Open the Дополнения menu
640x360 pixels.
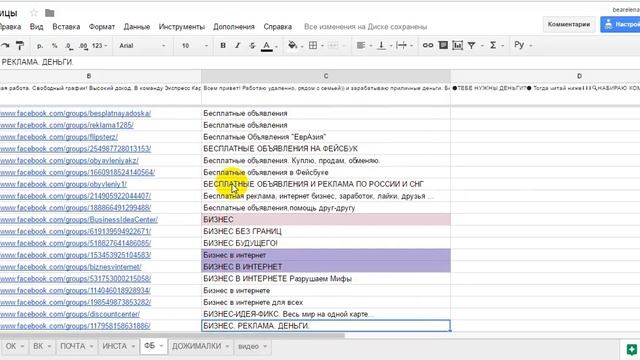(x=234, y=27)
